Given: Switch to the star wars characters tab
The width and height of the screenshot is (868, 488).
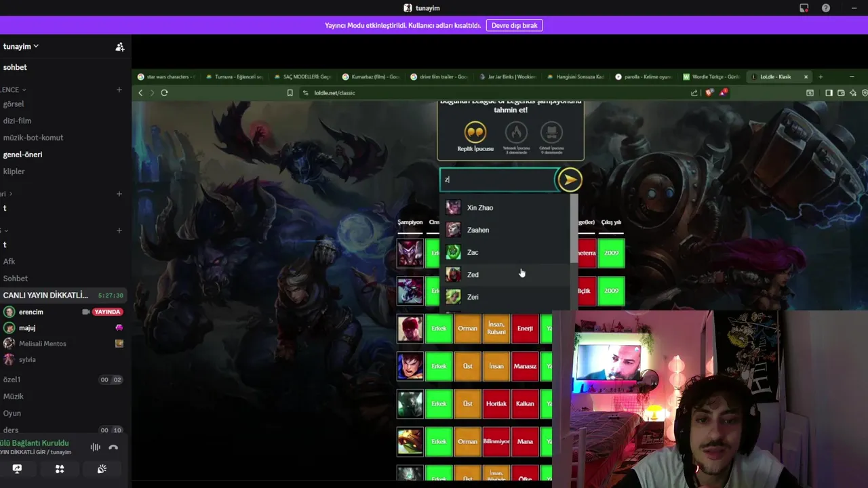Looking at the screenshot, I should [166, 77].
